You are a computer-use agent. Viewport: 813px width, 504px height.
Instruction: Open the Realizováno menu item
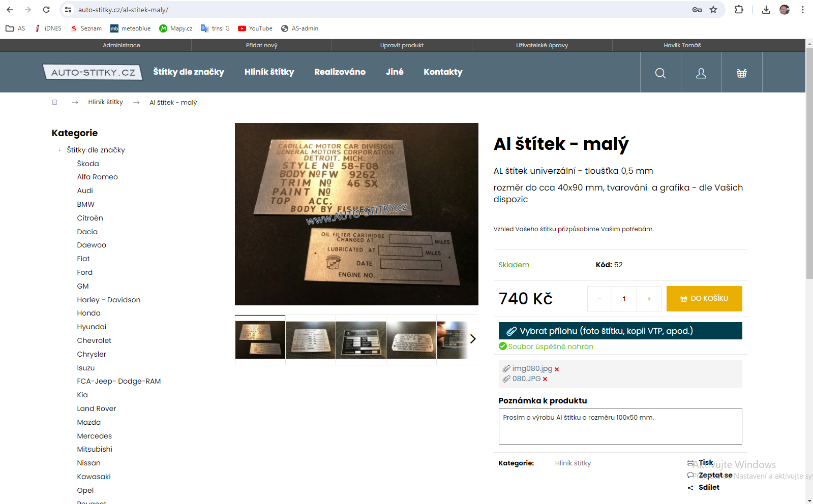point(340,72)
